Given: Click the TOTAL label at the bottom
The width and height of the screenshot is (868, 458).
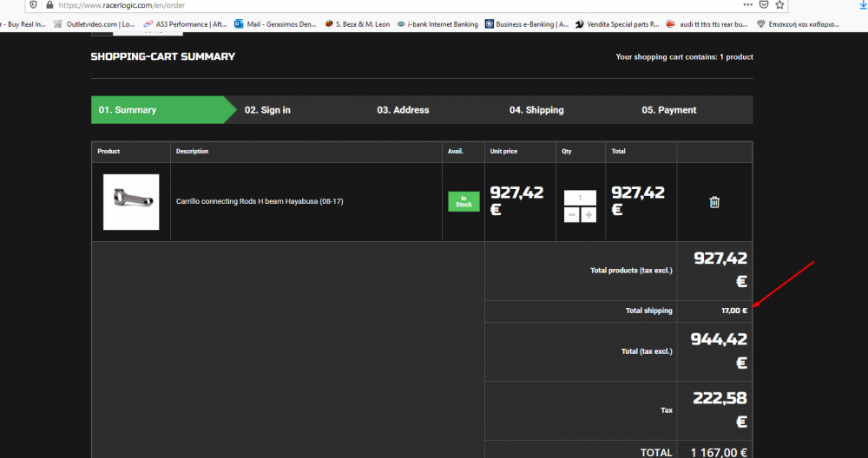Looking at the screenshot, I should click(656, 452).
